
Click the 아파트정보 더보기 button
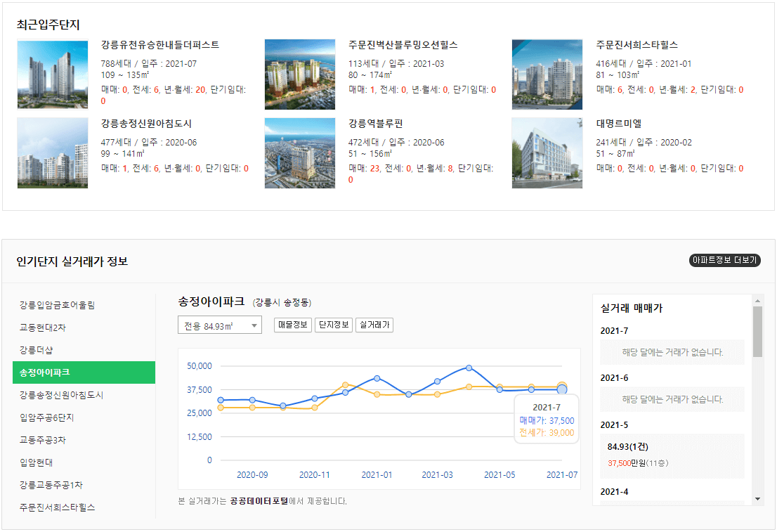[724, 260]
